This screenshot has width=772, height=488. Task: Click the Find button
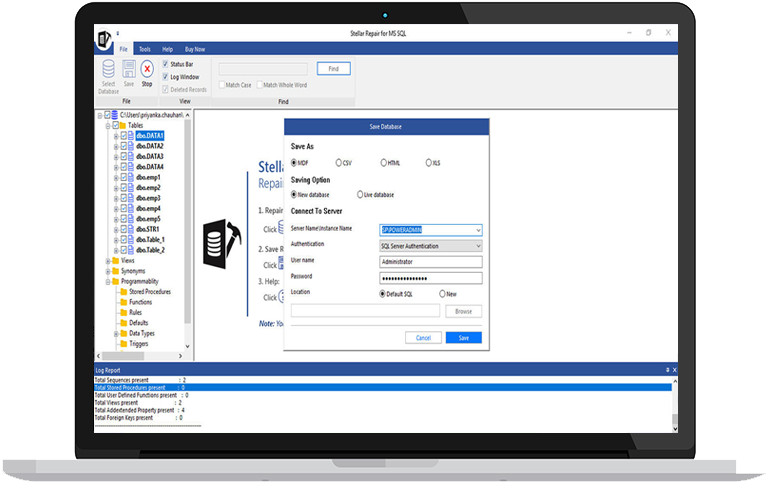pos(333,68)
